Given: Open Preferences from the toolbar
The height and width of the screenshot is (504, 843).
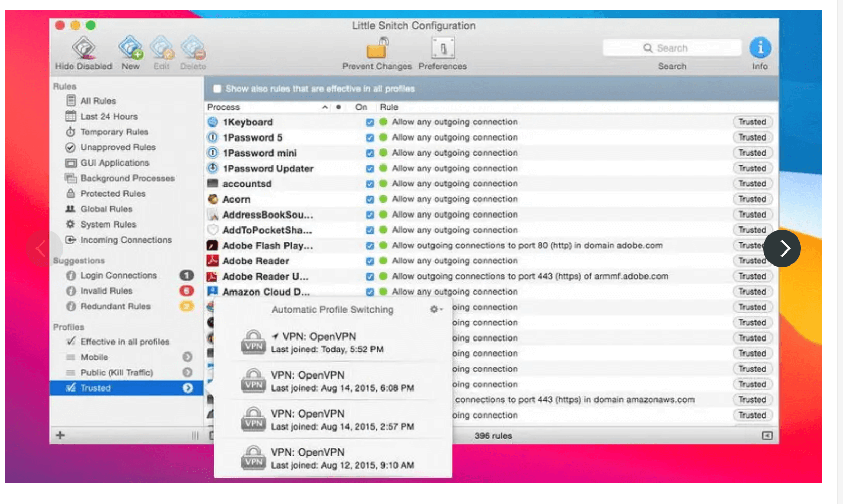Looking at the screenshot, I should [443, 48].
